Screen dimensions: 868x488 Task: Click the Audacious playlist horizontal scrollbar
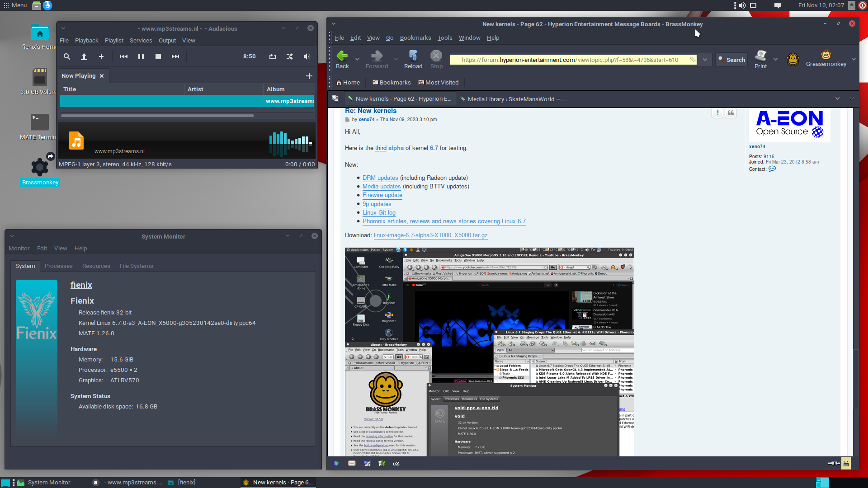157,116
